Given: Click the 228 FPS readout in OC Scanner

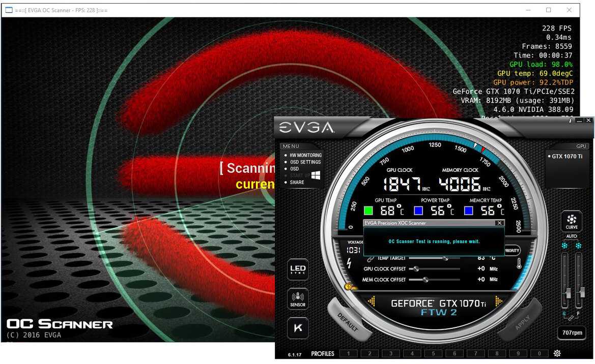Looking at the screenshot, I should click(x=557, y=28).
